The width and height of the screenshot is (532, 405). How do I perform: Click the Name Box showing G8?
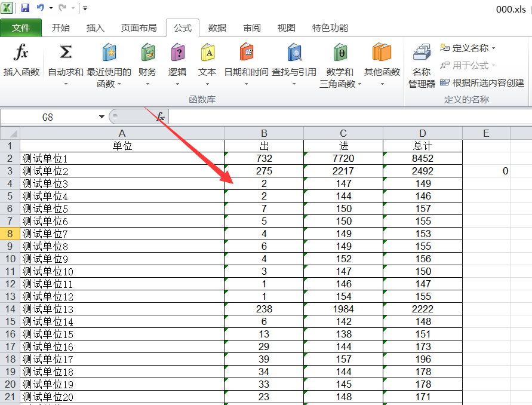click(x=49, y=117)
